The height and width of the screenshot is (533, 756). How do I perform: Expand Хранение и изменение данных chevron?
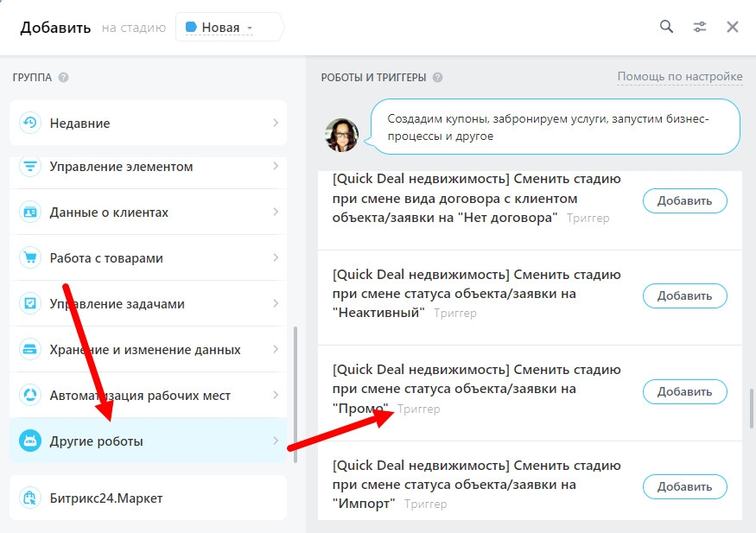tap(276, 350)
